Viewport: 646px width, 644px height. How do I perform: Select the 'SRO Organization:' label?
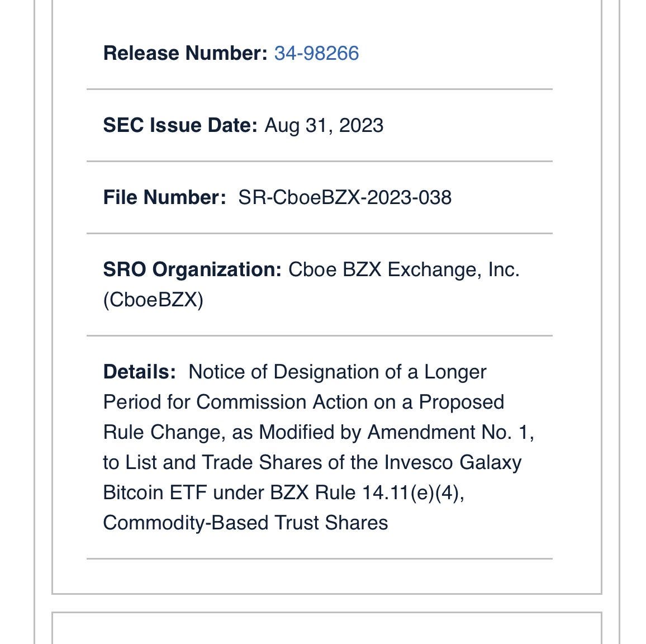[x=192, y=269]
